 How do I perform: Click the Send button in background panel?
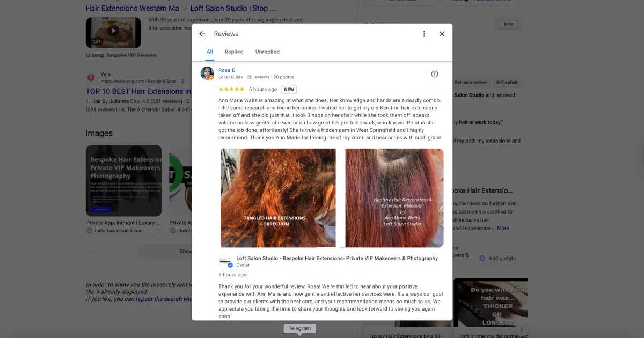point(508,24)
